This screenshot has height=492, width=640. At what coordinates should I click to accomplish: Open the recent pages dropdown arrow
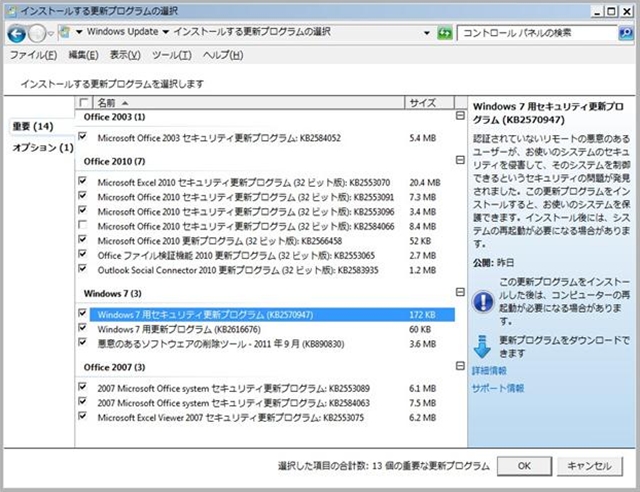pos(51,34)
